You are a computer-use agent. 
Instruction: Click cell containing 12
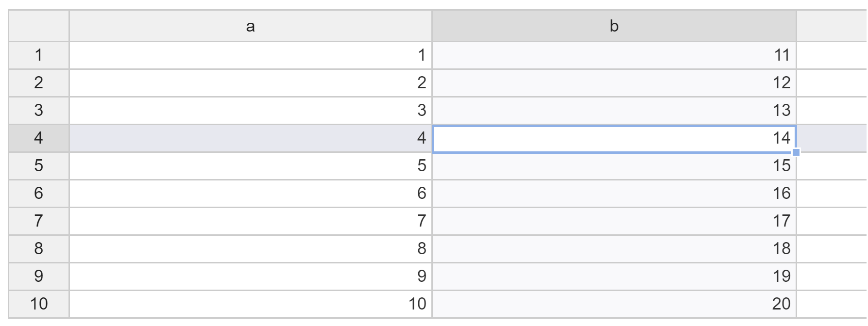(x=614, y=83)
